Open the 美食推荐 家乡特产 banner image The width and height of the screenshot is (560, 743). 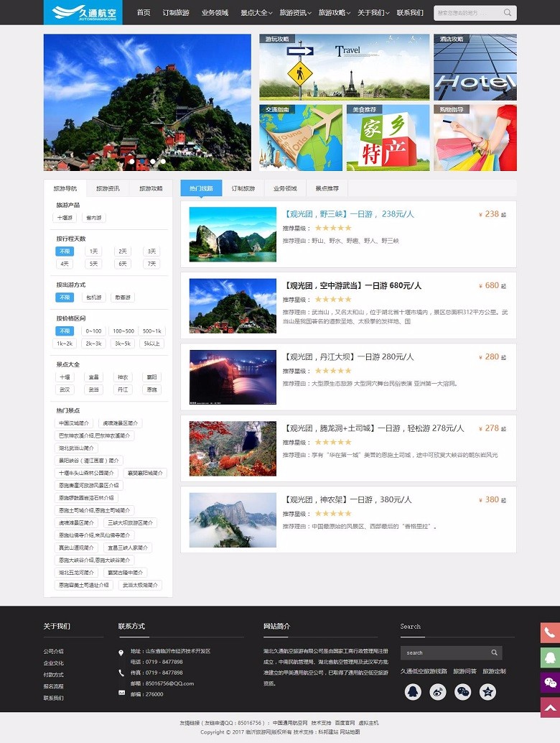(x=388, y=137)
